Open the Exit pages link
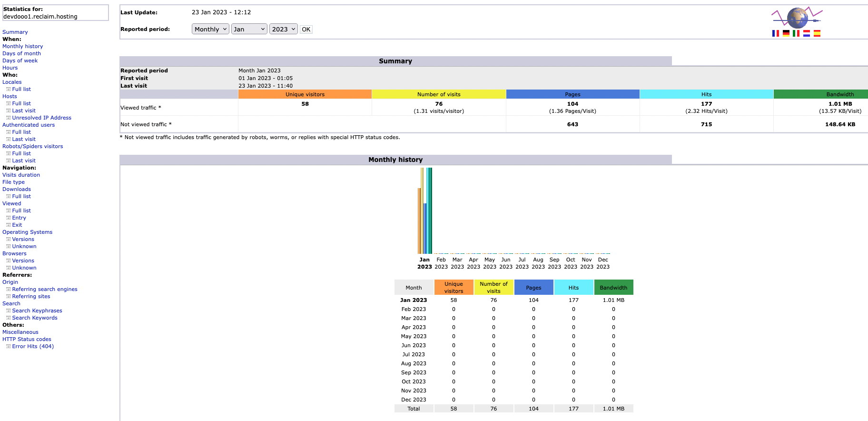Screen dimensions: 868x421 [17, 225]
